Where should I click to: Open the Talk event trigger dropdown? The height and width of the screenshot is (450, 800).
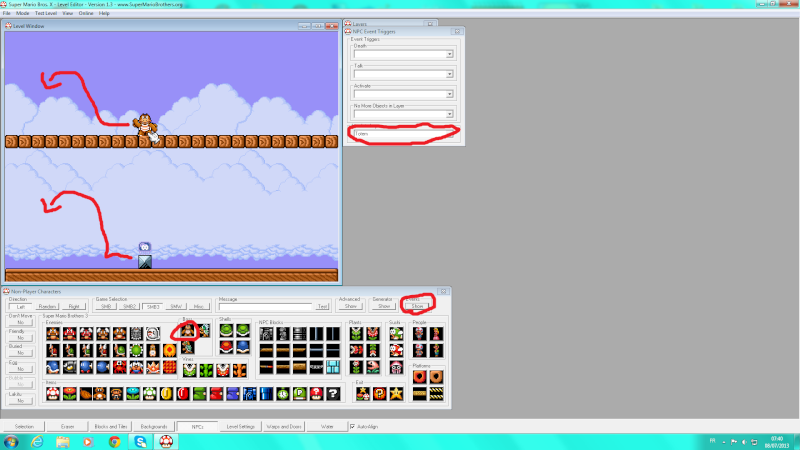point(449,74)
